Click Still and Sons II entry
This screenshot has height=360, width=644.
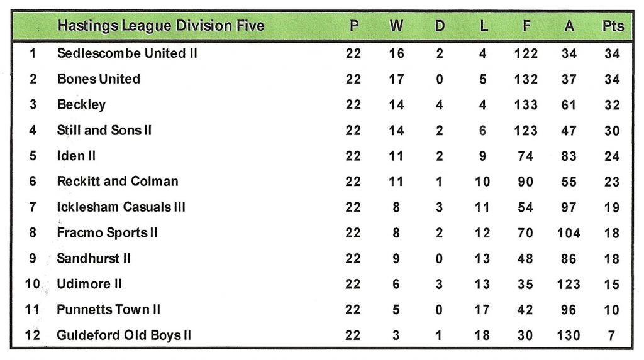(104, 131)
